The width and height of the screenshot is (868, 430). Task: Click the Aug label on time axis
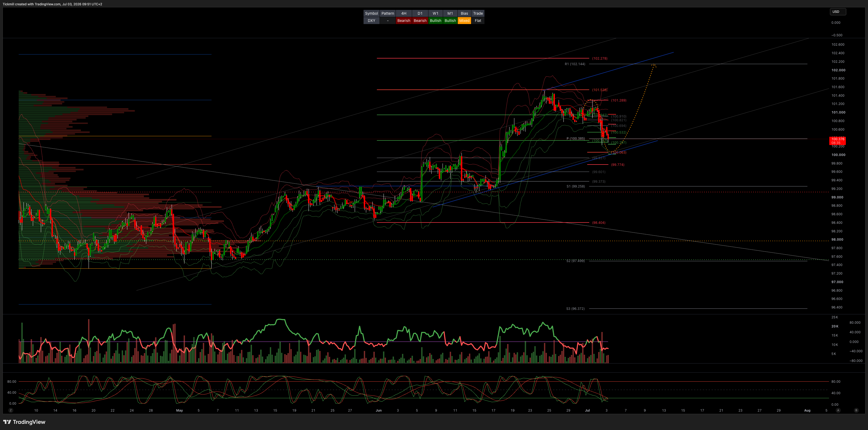click(x=807, y=411)
